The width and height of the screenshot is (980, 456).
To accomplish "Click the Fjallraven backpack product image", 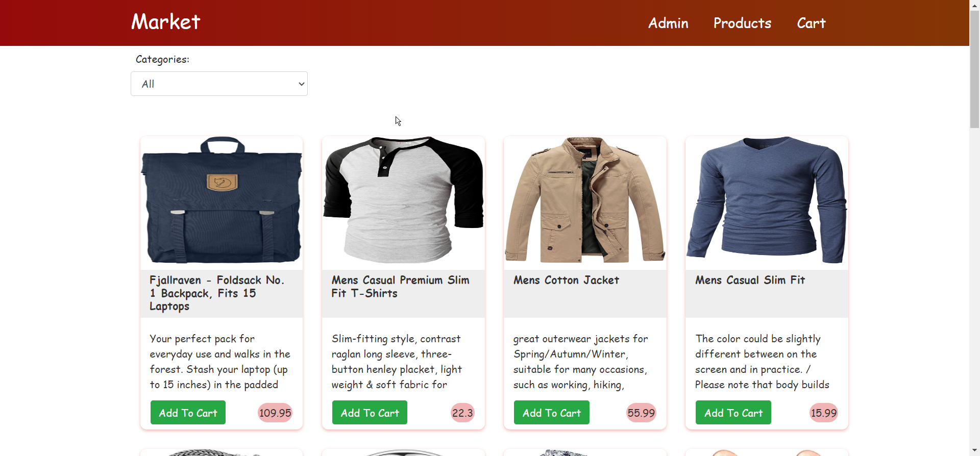I will click(222, 200).
